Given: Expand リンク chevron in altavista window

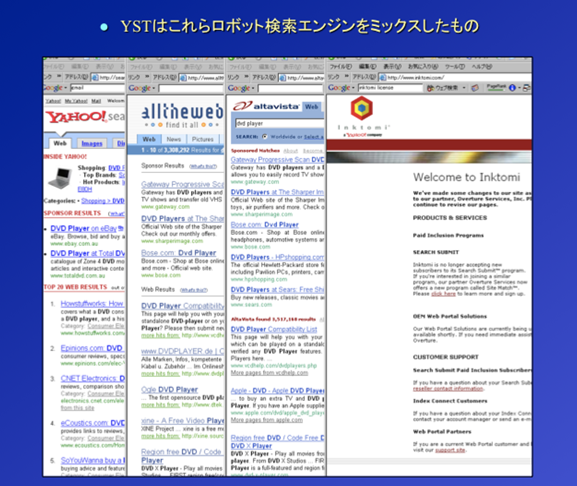Looking at the screenshot, I should click(247, 77).
